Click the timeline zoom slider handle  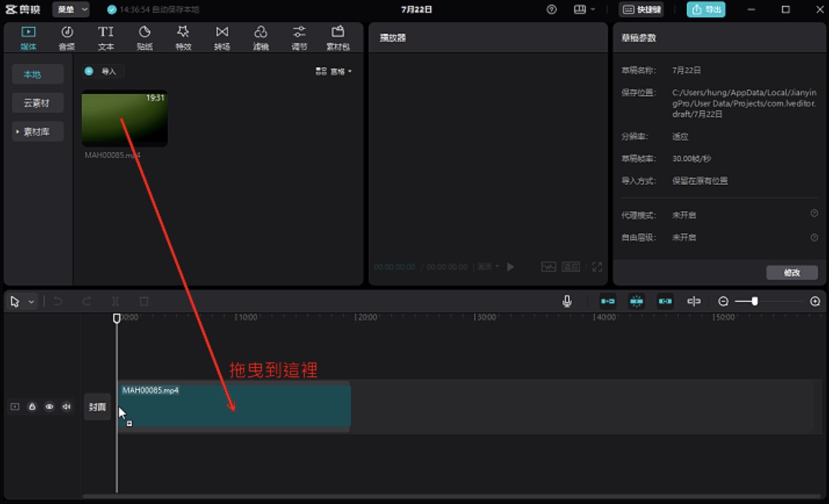point(754,301)
